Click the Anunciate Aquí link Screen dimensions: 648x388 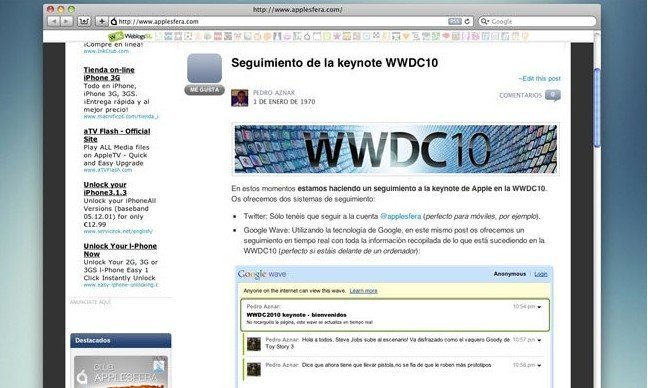[x=91, y=302]
